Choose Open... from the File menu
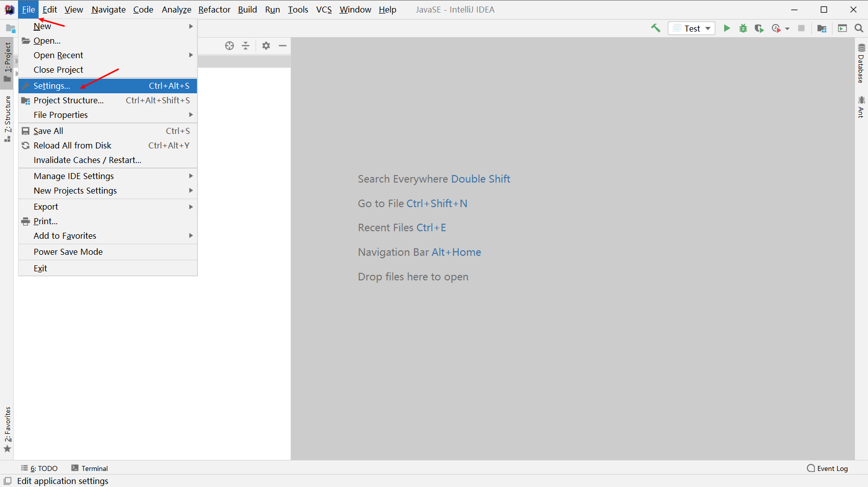The image size is (868, 487). (108, 41)
